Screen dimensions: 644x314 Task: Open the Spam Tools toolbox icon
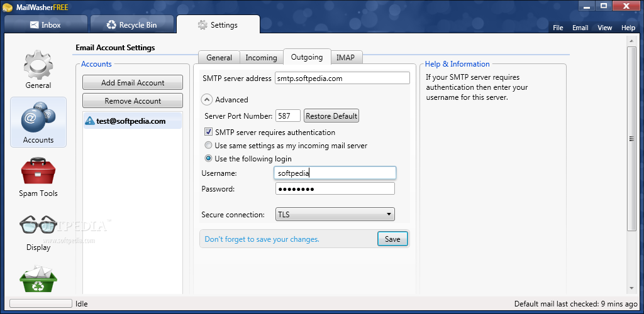click(x=38, y=173)
